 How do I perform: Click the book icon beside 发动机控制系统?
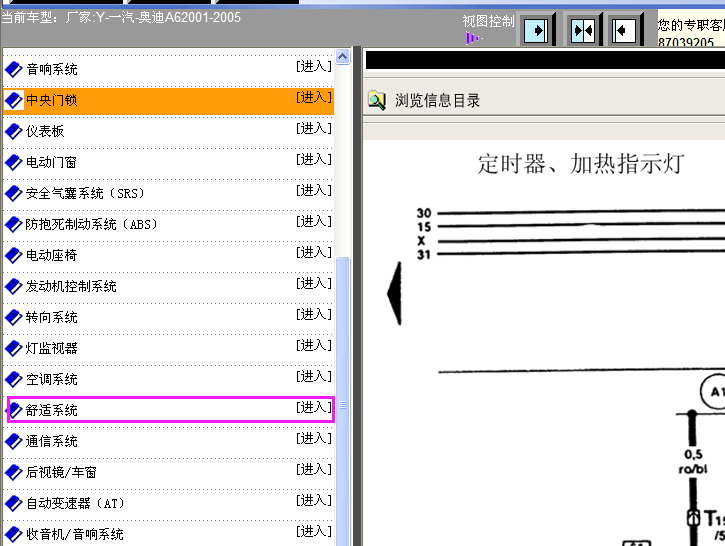click(x=13, y=287)
